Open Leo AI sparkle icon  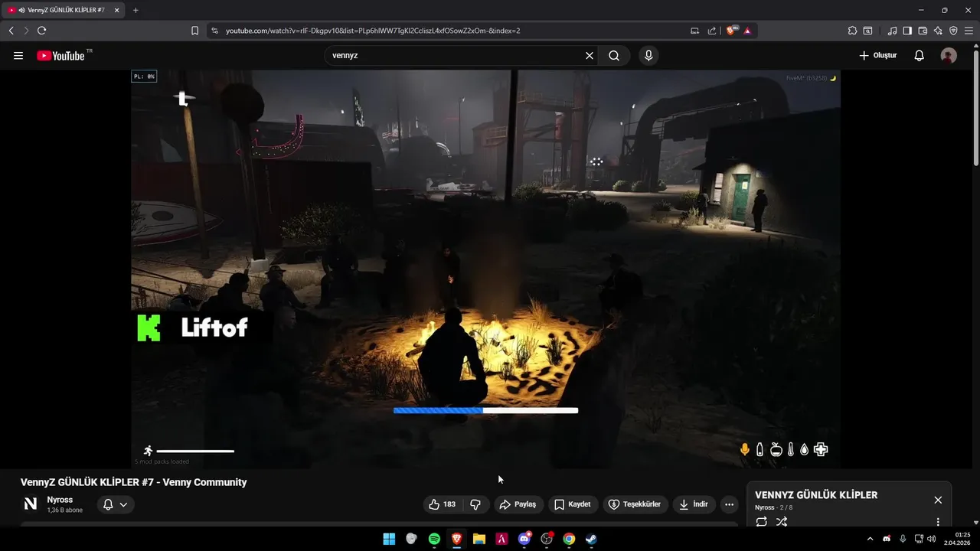click(x=938, y=31)
